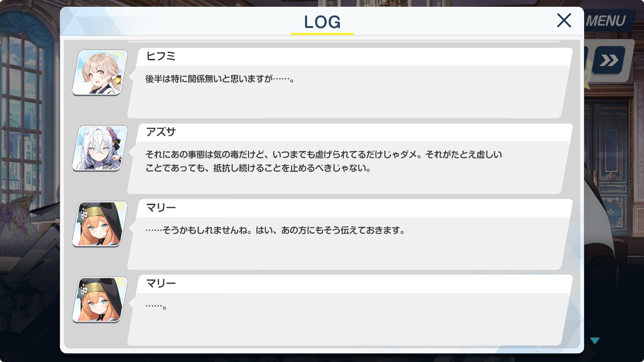
Task: Click the skip double-arrow icon
Action: click(x=608, y=60)
